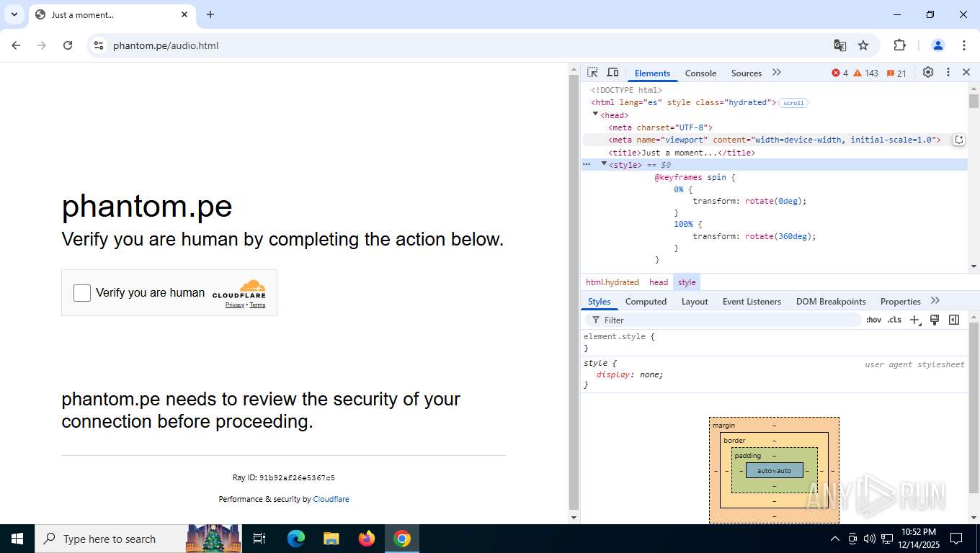This screenshot has height=553, width=980.
Task: Open the 21 issues indicator
Action: 896,73
